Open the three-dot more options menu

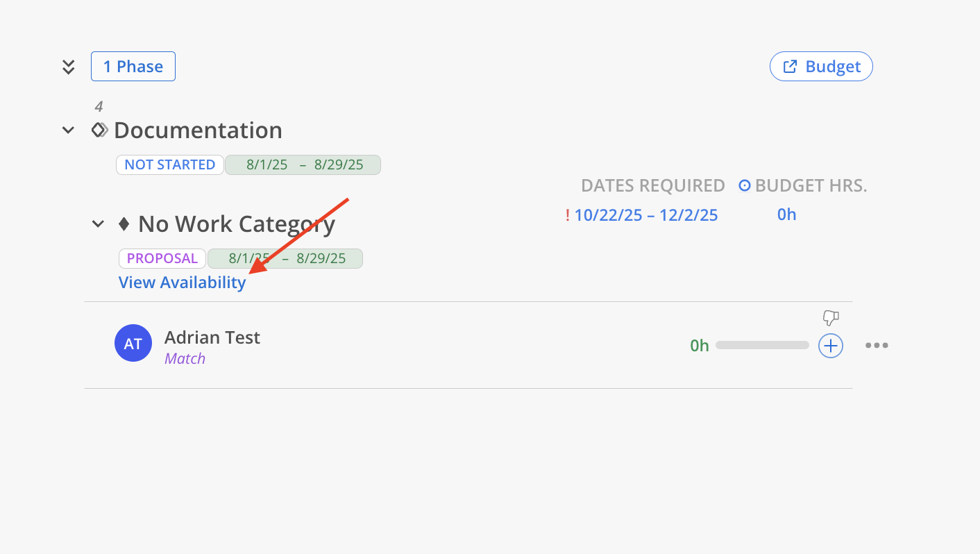pyautogui.click(x=877, y=345)
